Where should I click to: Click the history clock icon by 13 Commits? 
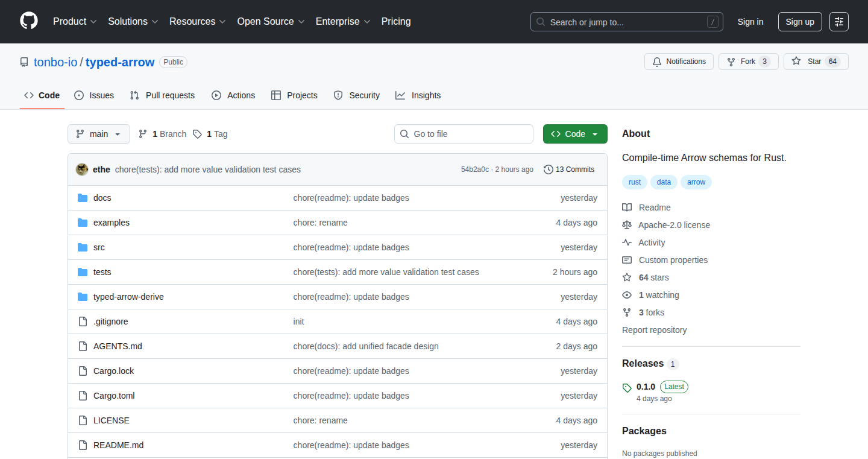click(549, 169)
